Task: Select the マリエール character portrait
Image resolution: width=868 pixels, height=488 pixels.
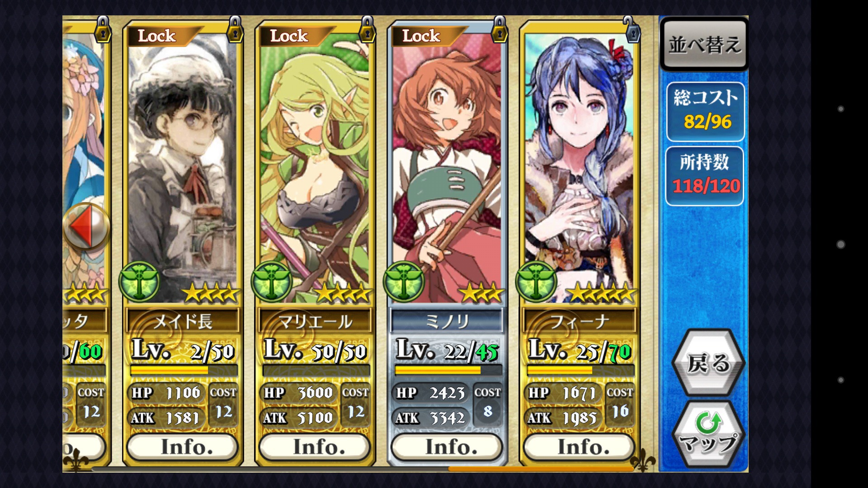Action: 315,167
